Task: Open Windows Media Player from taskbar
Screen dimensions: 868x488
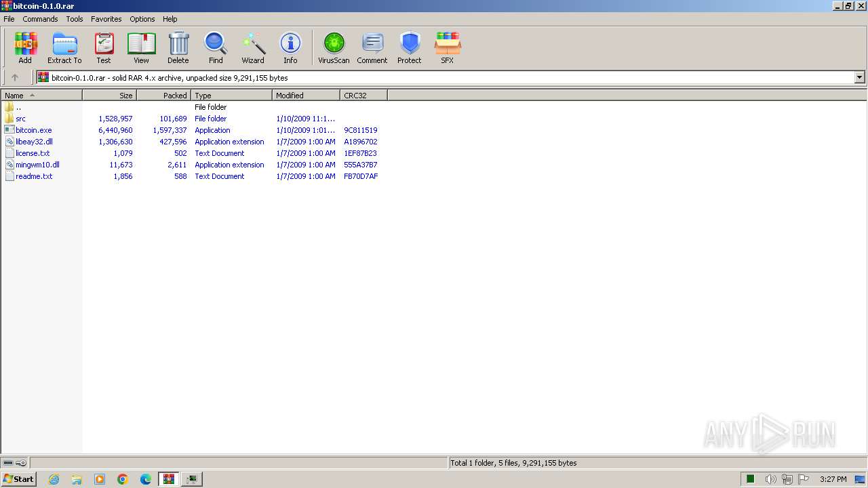Action: click(100, 479)
